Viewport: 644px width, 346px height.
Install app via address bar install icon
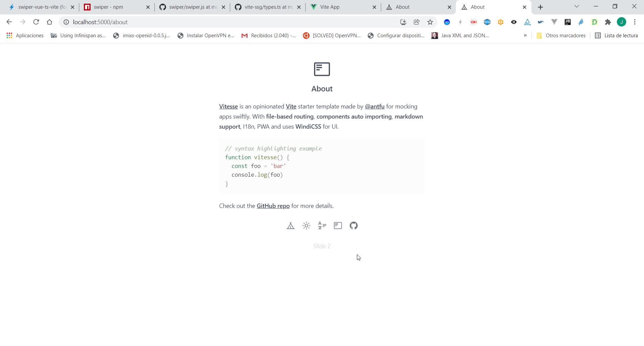tap(403, 22)
